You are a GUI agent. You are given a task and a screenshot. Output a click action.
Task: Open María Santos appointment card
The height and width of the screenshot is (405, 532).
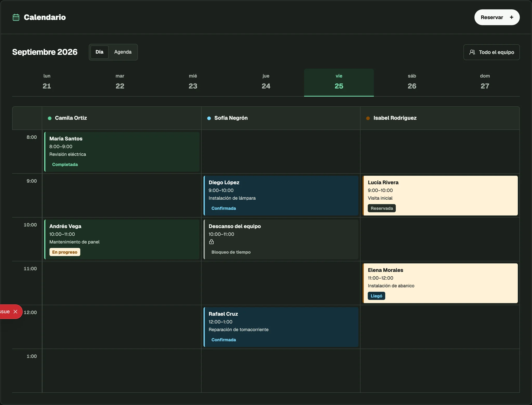click(122, 152)
